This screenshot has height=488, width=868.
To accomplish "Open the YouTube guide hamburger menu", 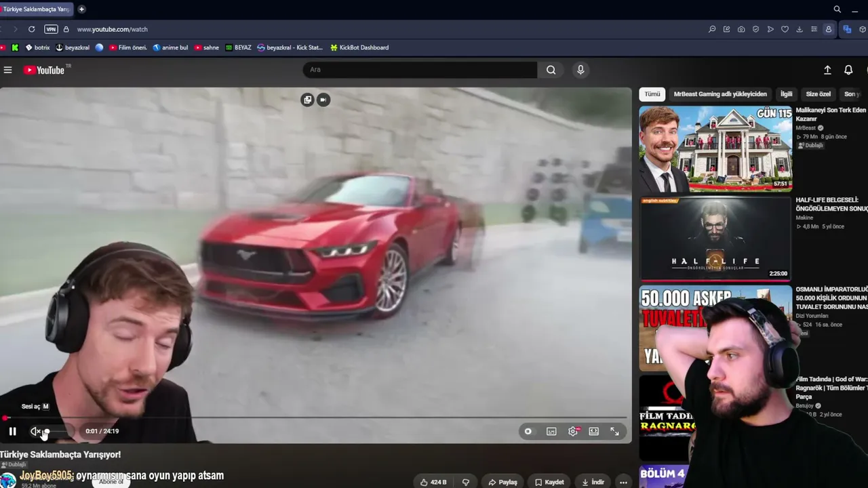I will pos(8,70).
